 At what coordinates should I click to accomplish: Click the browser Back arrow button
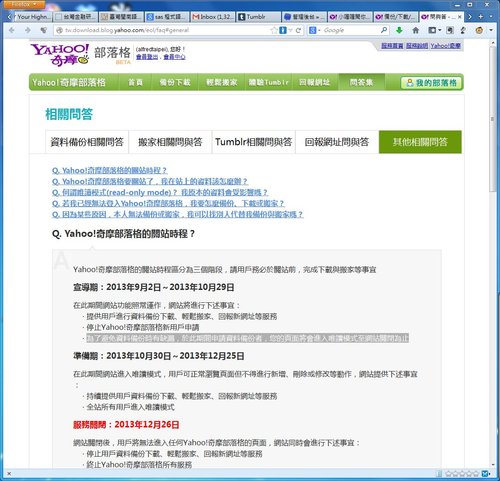point(12,30)
